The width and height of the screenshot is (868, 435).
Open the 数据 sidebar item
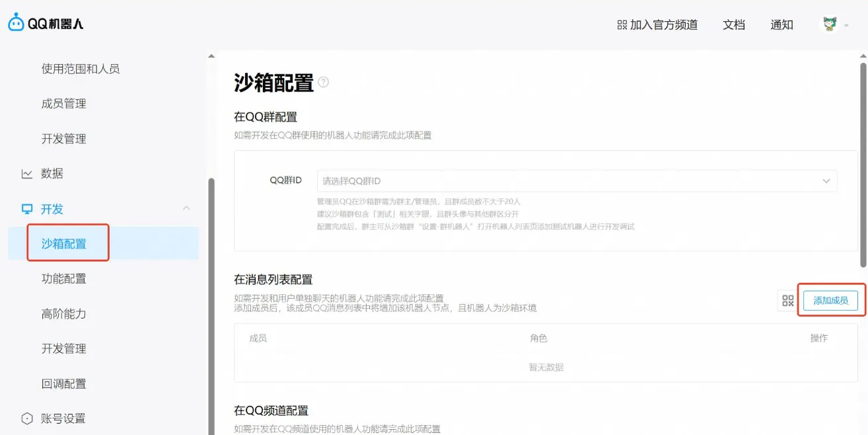coord(52,174)
